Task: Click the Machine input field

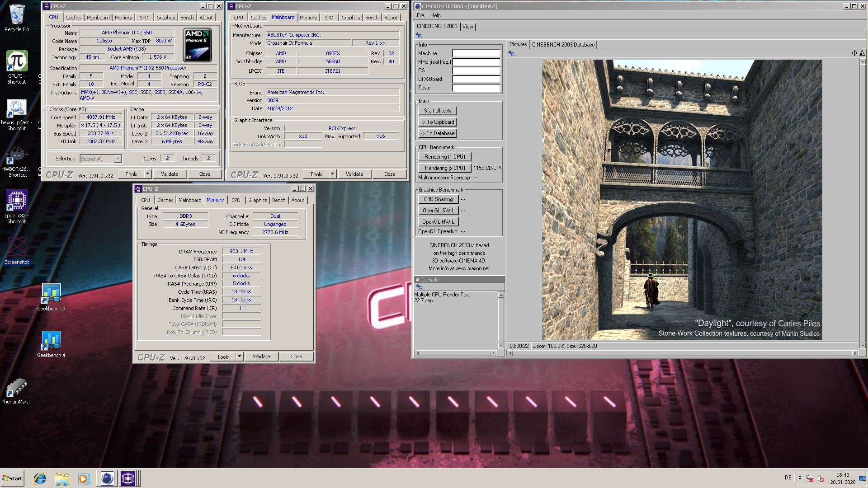Action: point(476,53)
